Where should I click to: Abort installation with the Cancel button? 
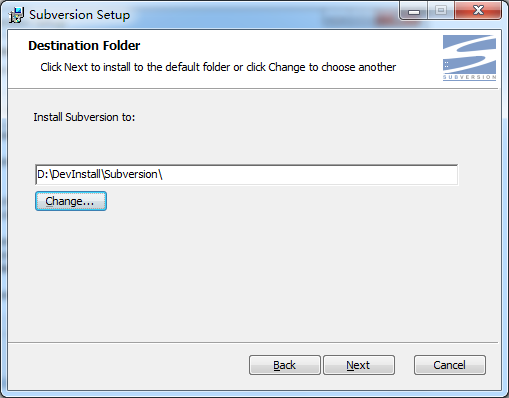point(450,365)
